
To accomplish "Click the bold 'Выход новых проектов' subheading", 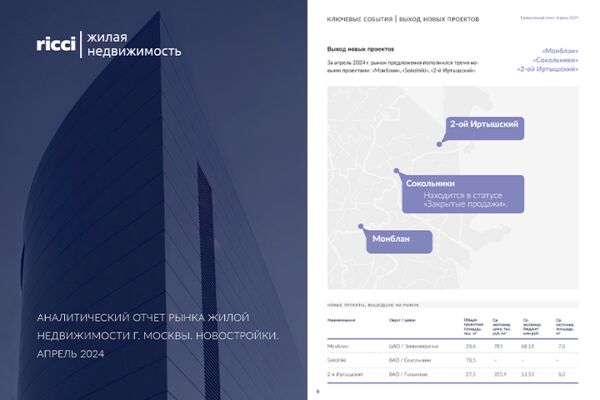I will [x=360, y=49].
